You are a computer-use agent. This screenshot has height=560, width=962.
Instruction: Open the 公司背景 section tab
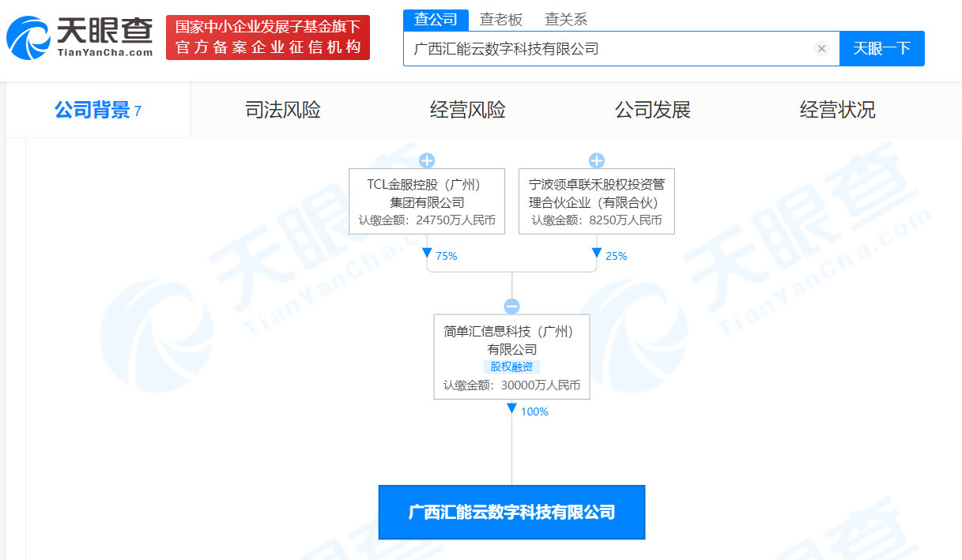[98, 110]
